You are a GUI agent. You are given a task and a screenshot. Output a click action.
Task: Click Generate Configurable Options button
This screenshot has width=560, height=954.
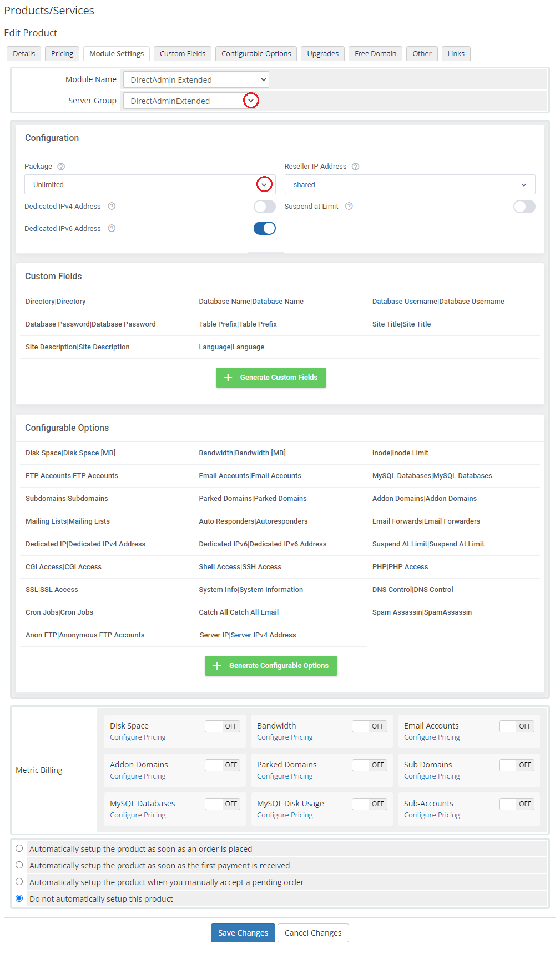tap(271, 666)
